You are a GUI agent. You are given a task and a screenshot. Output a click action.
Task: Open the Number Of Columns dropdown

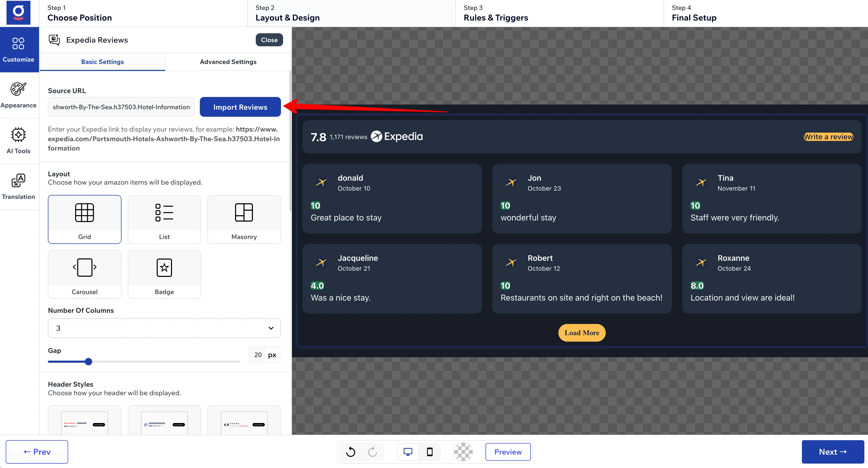coord(164,328)
